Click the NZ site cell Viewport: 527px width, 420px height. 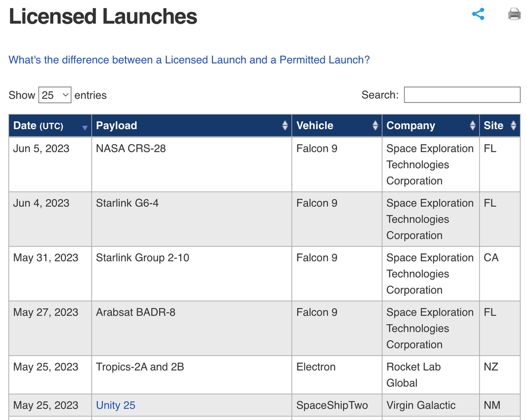[x=500, y=375]
